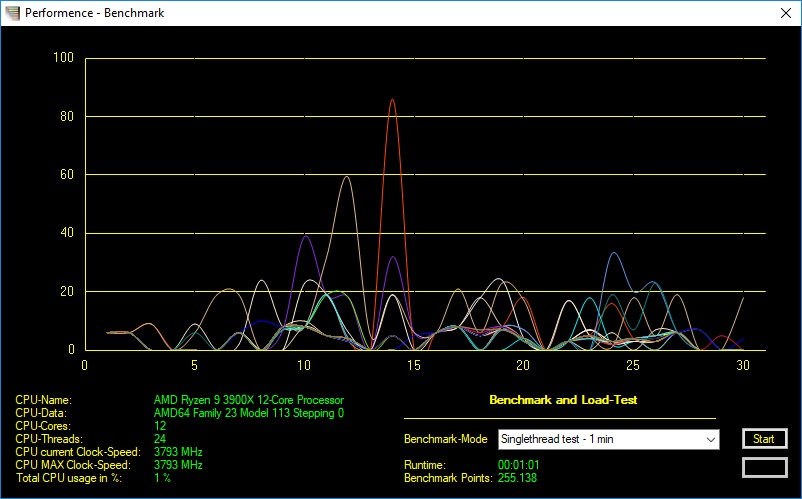Image resolution: width=802 pixels, height=499 pixels.
Task: Click the 'Runtime:' label
Action: 425,465
